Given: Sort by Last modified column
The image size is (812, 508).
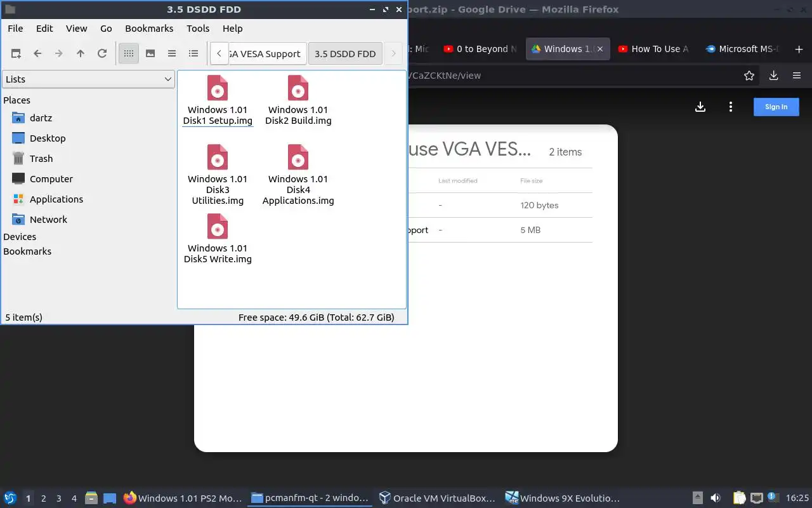Looking at the screenshot, I should point(457,181).
